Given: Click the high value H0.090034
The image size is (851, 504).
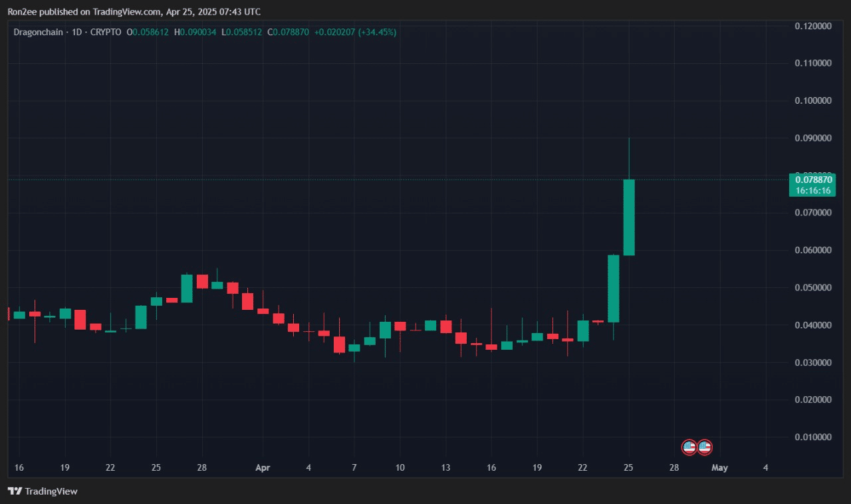Looking at the screenshot, I should [x=195, y=32].
